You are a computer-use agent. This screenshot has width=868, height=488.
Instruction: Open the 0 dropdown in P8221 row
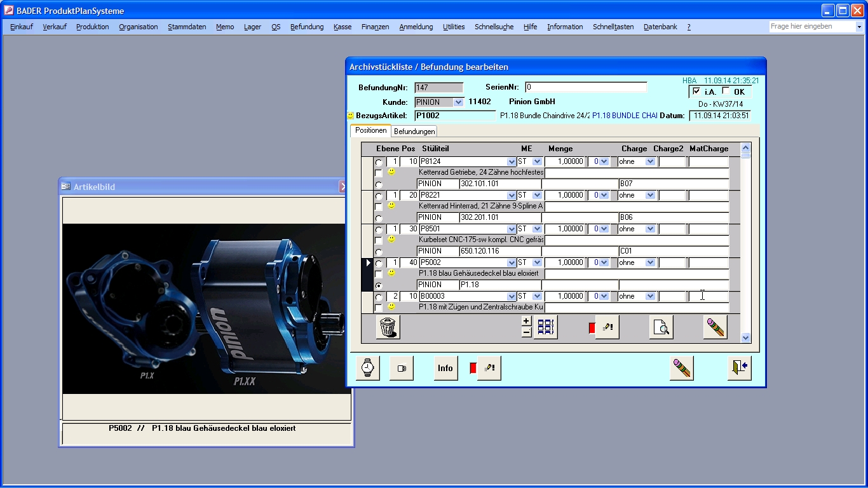604,196
